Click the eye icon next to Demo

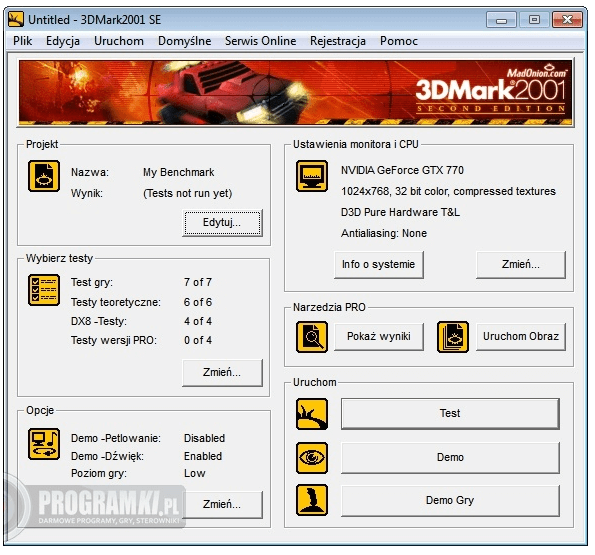click(312, 458)
